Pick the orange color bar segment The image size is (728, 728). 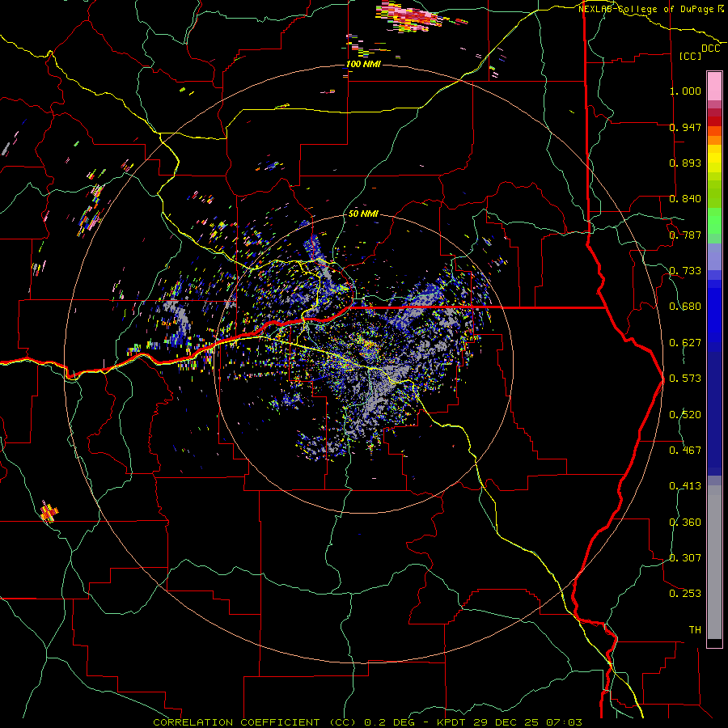click(x=714, y=140)
